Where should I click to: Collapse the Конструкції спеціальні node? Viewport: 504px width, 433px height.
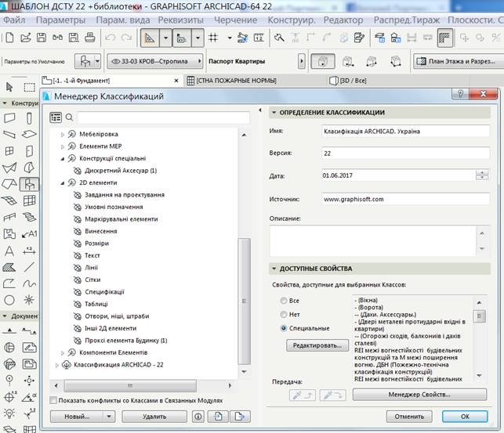click(63, 159)
